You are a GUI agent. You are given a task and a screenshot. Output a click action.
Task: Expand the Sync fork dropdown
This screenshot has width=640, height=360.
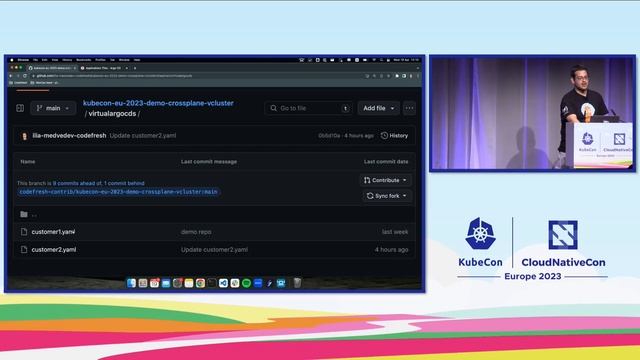pyautogui.click(x=387, y=196)
